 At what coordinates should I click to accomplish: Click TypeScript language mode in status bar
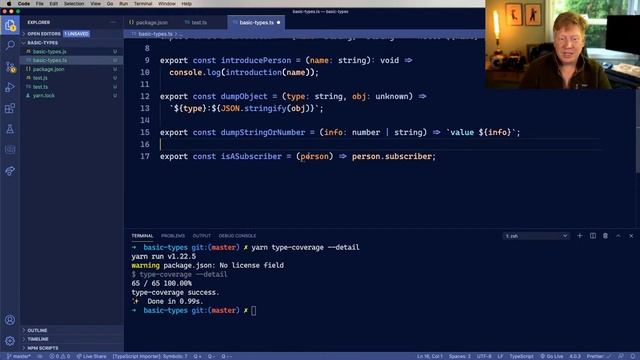521,356
